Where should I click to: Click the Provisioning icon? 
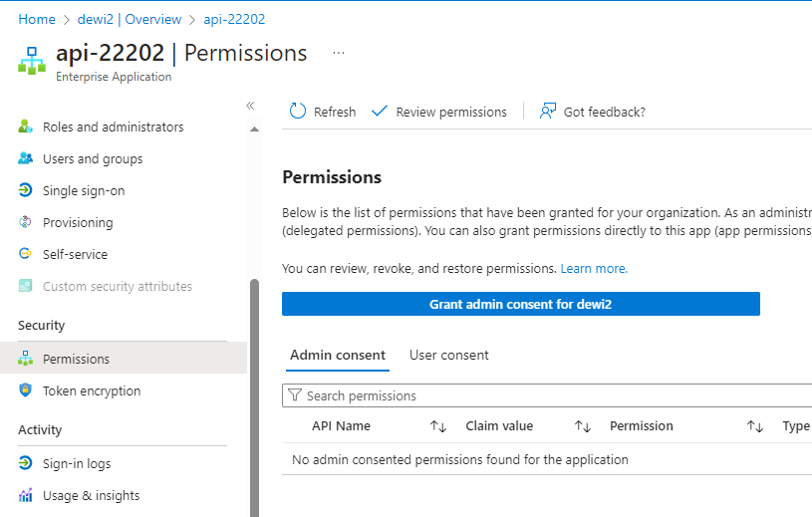click(25, 222)
